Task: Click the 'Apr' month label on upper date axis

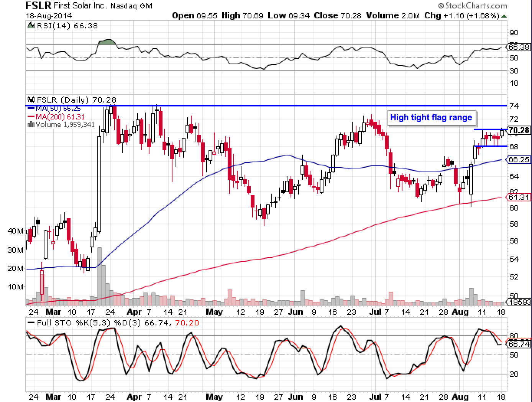Action: tap(135, 312)
